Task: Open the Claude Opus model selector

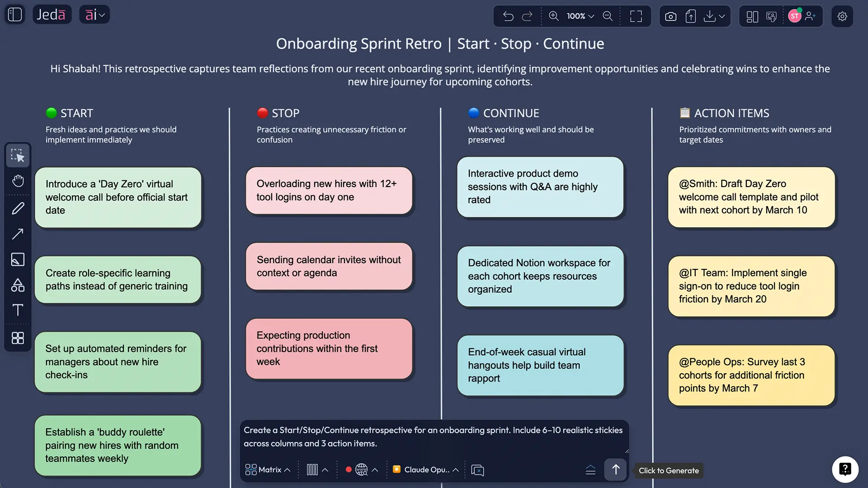Action: point(425,469)
